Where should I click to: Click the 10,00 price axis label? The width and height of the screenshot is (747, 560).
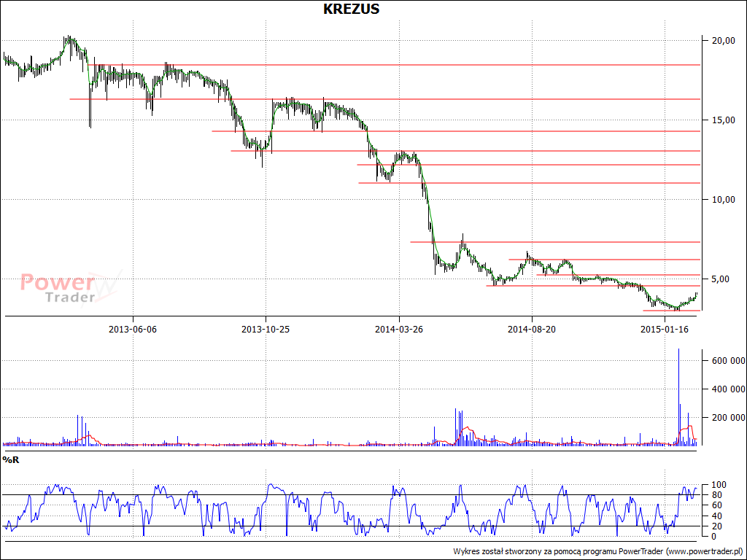723,200
